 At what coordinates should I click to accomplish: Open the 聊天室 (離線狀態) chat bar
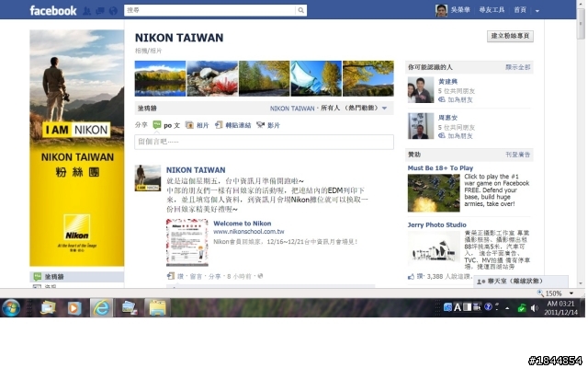click(521, 282)
